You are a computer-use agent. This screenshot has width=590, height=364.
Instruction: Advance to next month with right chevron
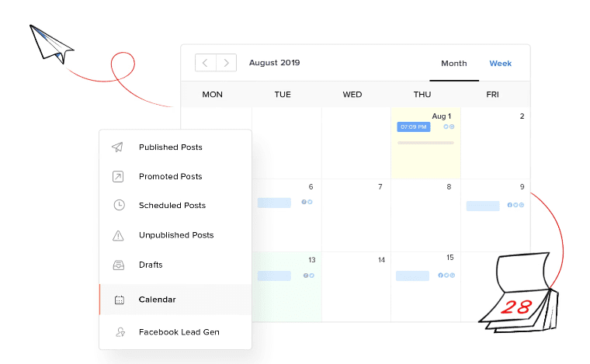coord(226,63)
